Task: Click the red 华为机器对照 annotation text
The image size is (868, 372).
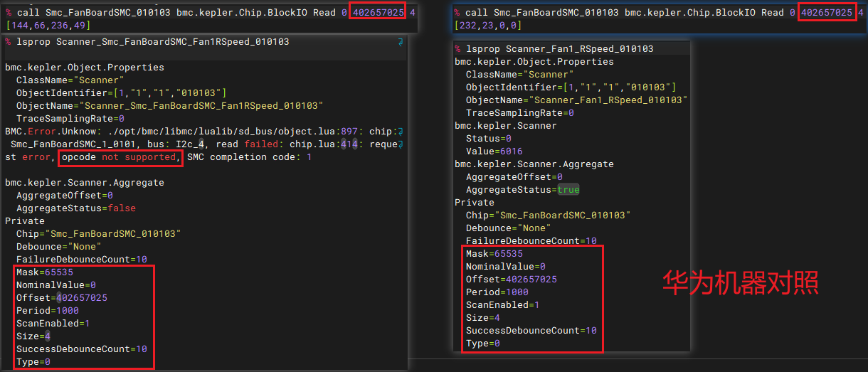Action: tap(740, 283)
